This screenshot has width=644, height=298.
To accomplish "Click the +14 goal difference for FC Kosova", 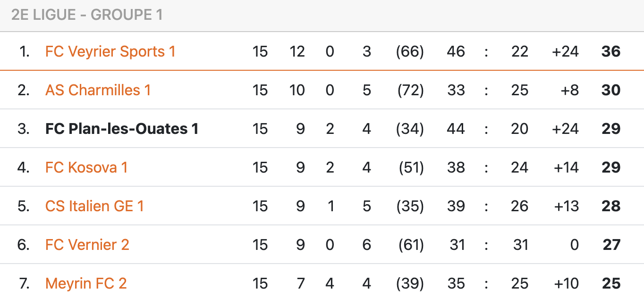I will click(x=565, y=167).
